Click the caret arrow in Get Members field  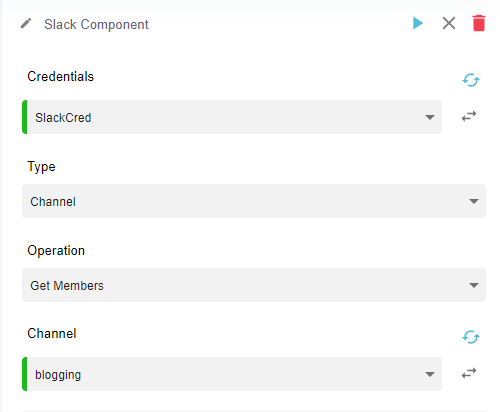coord(474,285)
